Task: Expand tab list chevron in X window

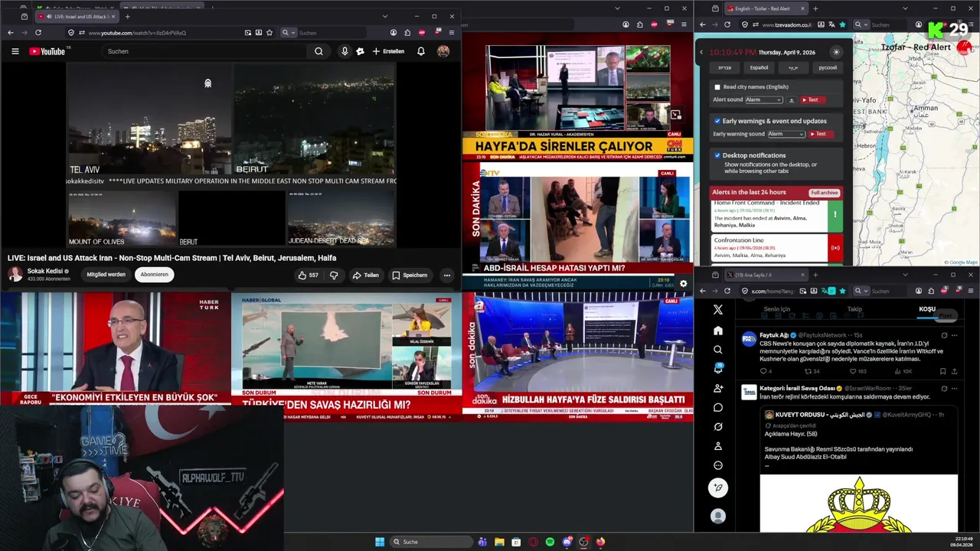Action: coord(905,275)
